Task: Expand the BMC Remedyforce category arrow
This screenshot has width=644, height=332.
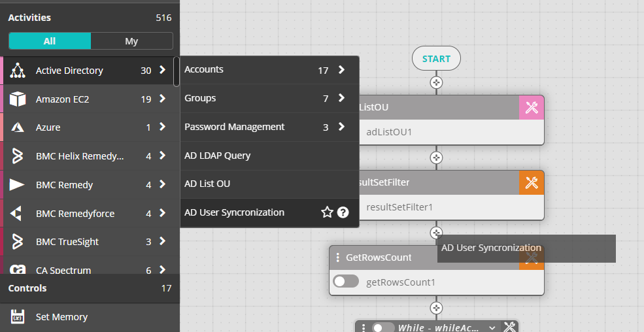Action: tap(163, 213)
